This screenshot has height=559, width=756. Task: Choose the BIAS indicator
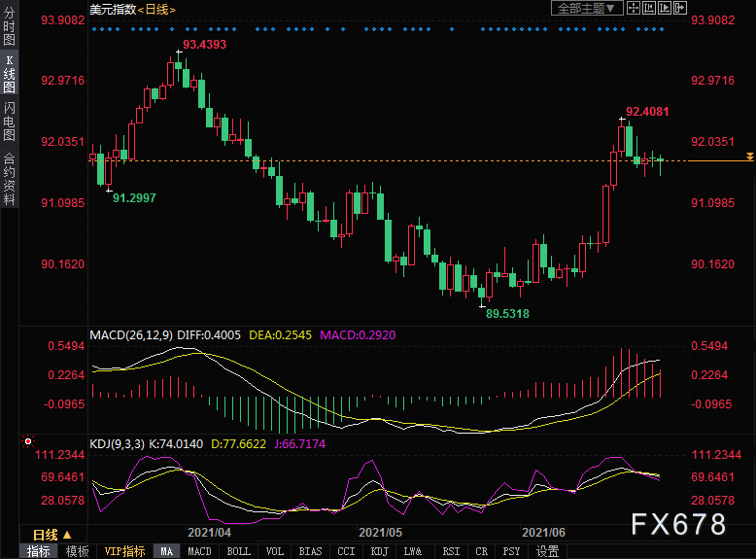(311, 551)
